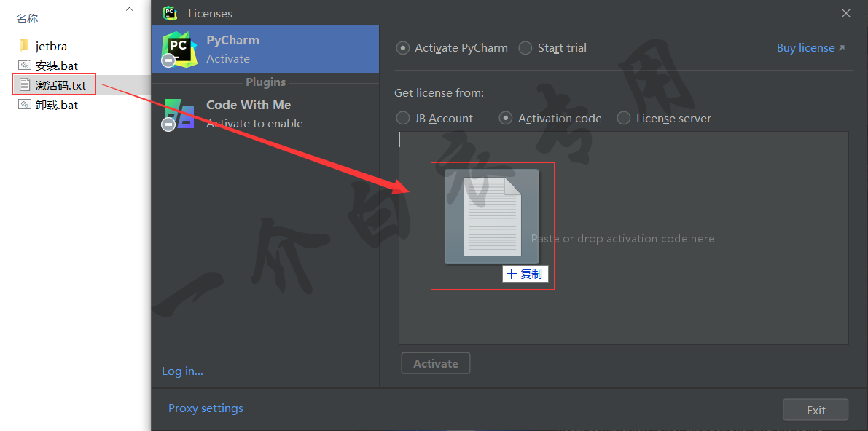The width and height of the screenshot is (868, 431).
Task: Click the Exit button
Action: (816, 410)
